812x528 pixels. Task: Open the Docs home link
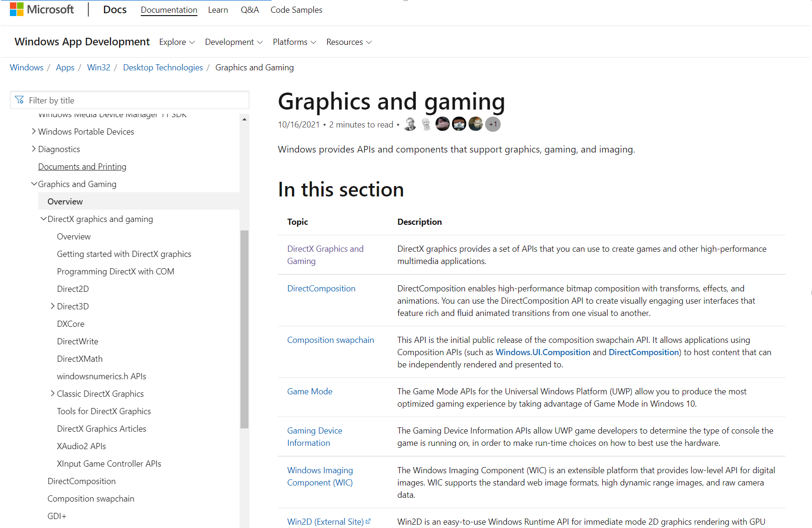tap(115, 9)
